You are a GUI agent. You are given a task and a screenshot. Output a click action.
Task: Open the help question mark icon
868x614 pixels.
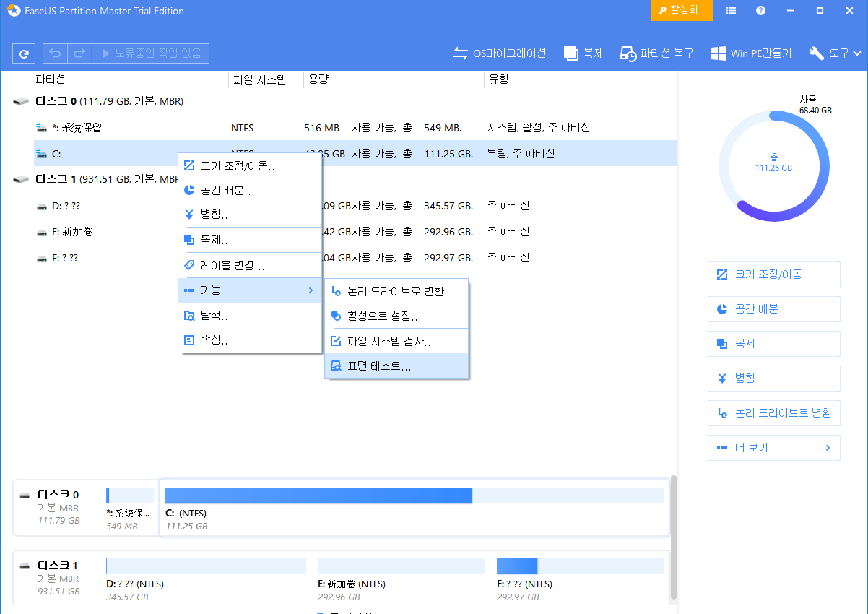click(760, 11)
